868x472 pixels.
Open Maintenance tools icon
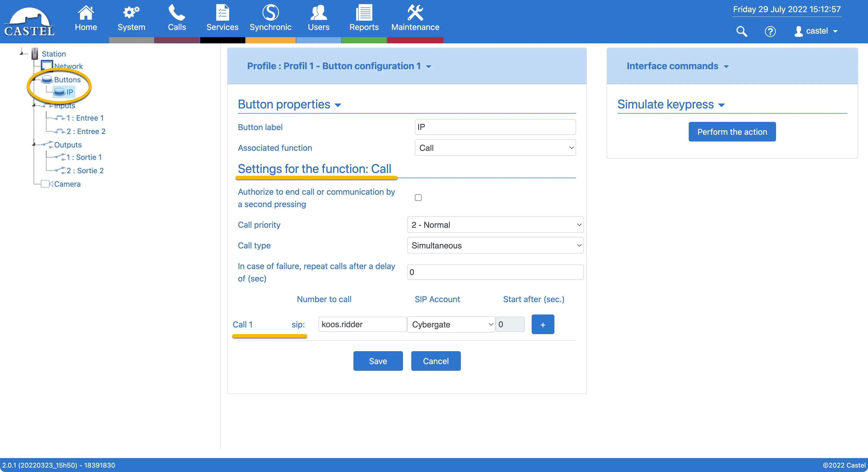tap(415, 13)
